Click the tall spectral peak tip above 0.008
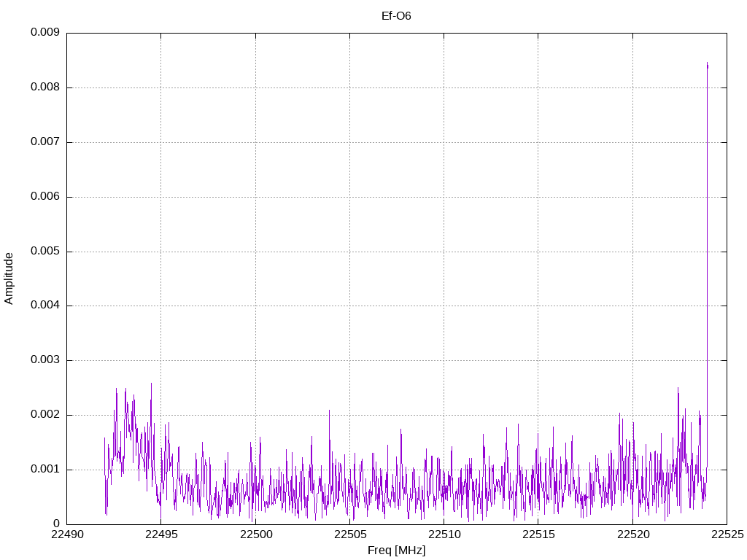The width and height of the screenshot is (747, 560). pyautogui.click(x=708, y=64)
